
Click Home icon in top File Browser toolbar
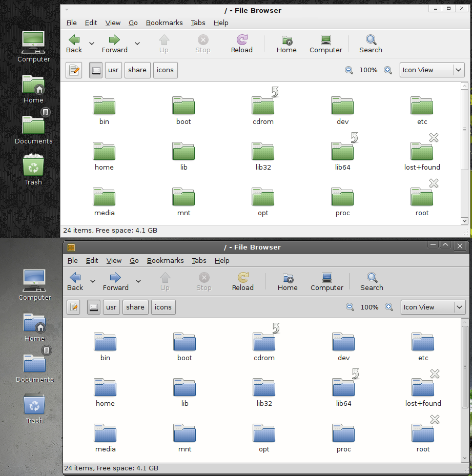click(x=286, y=40)
